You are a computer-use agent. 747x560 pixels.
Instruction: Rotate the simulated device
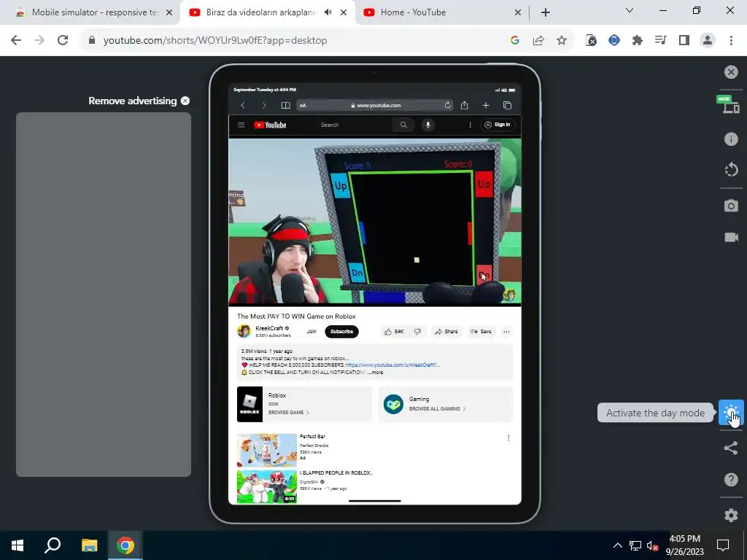(731, 169)
